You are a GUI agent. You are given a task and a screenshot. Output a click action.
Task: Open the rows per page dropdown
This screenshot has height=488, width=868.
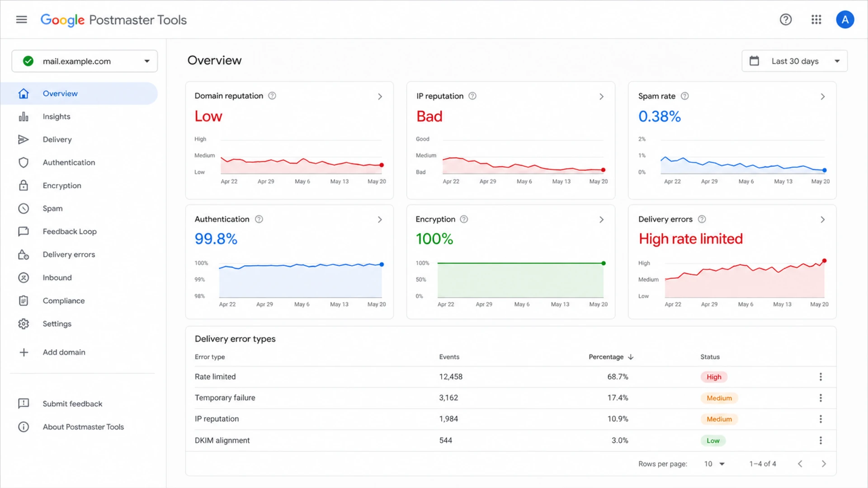714,464
